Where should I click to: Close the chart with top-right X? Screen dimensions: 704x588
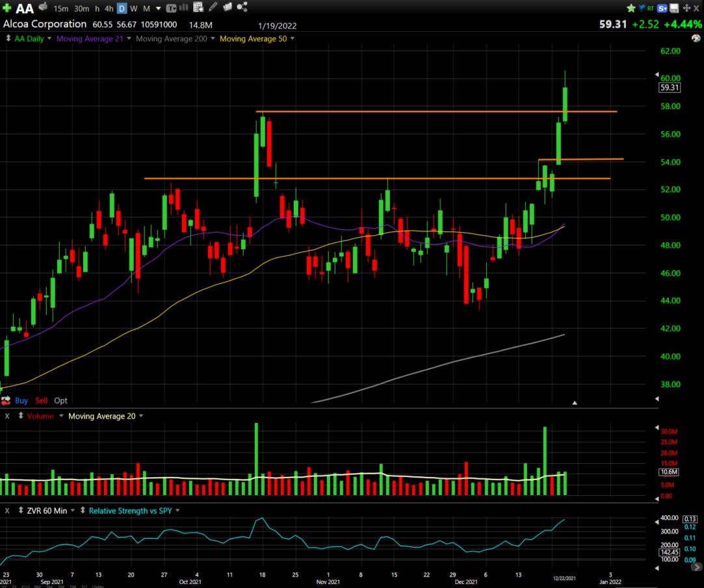696,8
